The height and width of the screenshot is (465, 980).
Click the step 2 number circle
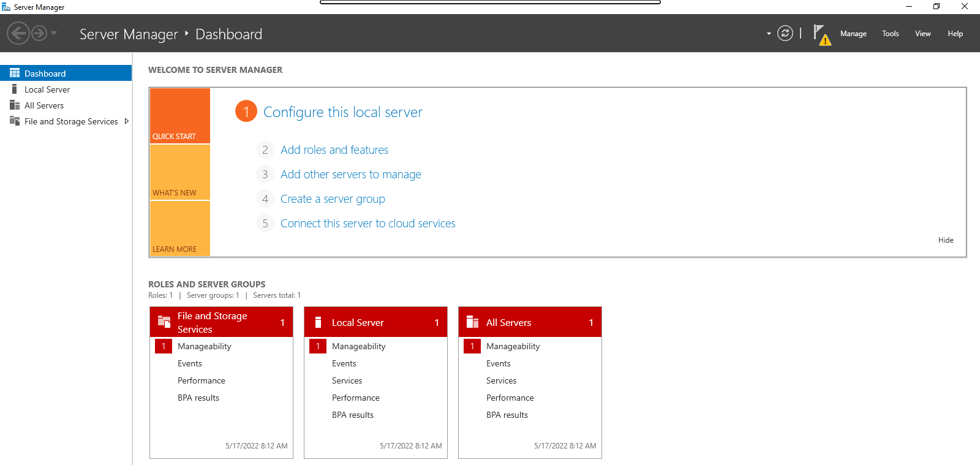tap(265, 149)
